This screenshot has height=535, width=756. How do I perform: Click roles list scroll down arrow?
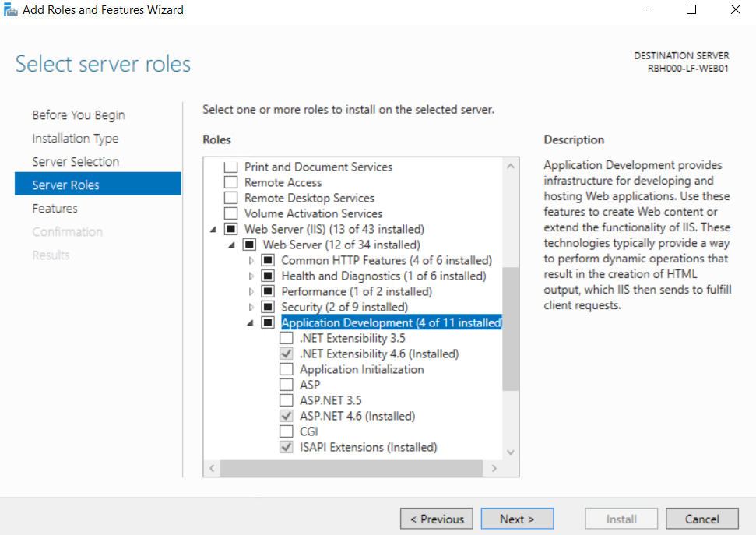[511, 452]
